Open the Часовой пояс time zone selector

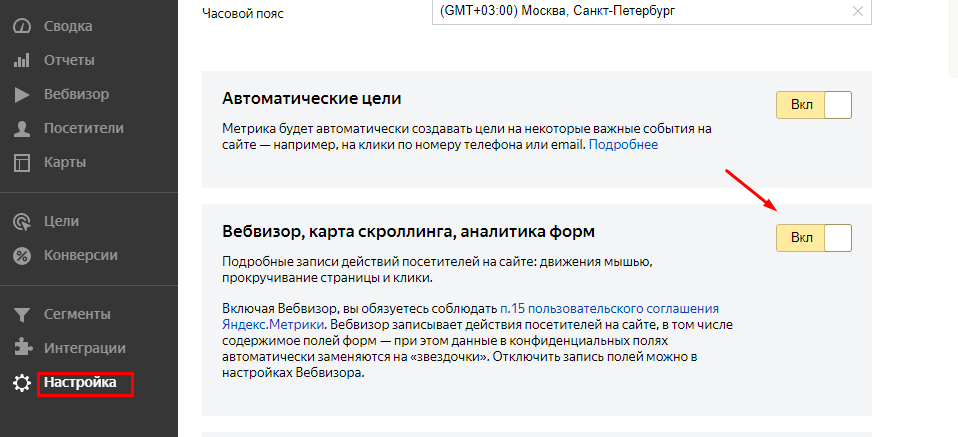tap(651, 11)
